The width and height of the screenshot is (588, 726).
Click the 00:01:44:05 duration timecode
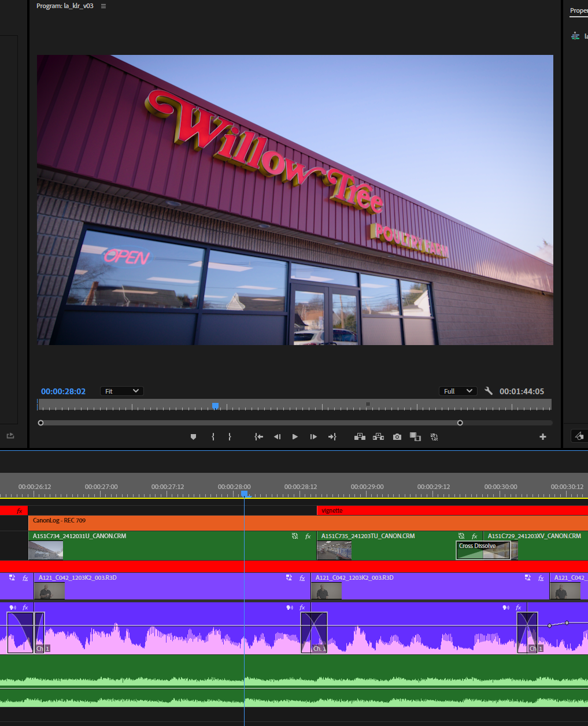[522, 391]
